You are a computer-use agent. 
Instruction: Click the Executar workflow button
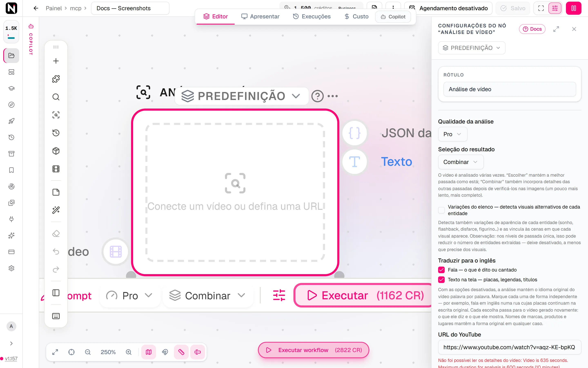point(313,350)
